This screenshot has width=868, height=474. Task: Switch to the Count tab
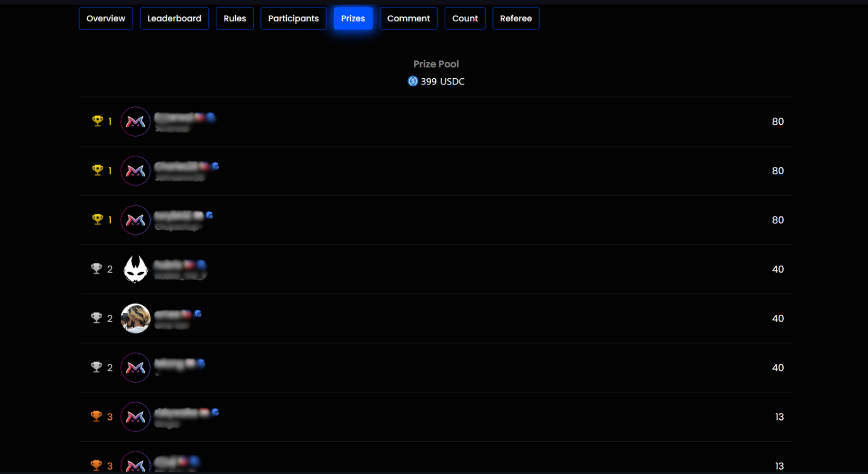[x=465, y=18]
